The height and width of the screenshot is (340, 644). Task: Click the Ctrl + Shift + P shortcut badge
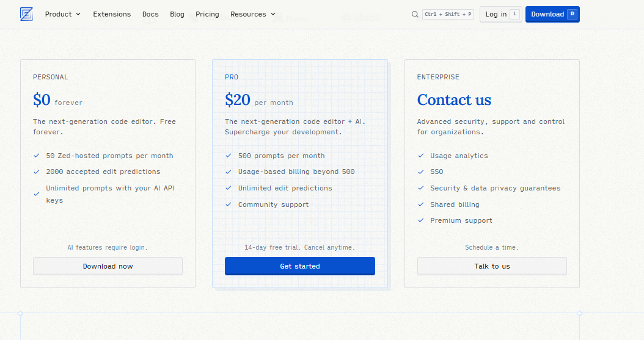448,15
